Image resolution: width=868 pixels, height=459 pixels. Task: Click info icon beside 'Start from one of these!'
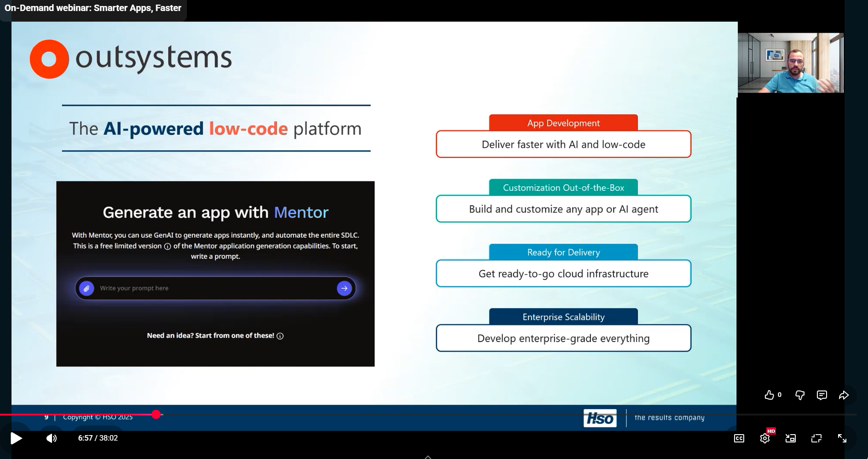(280, 336)
